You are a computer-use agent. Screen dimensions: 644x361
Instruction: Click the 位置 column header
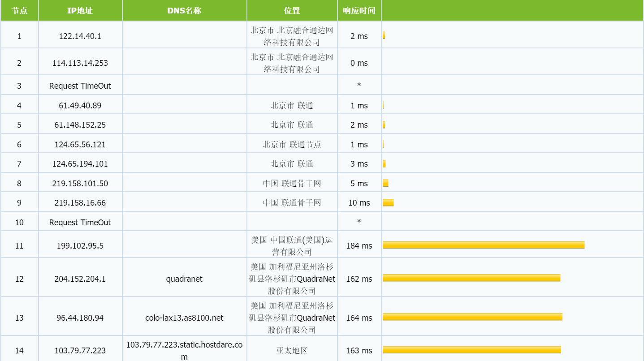[x=292, y=11]
